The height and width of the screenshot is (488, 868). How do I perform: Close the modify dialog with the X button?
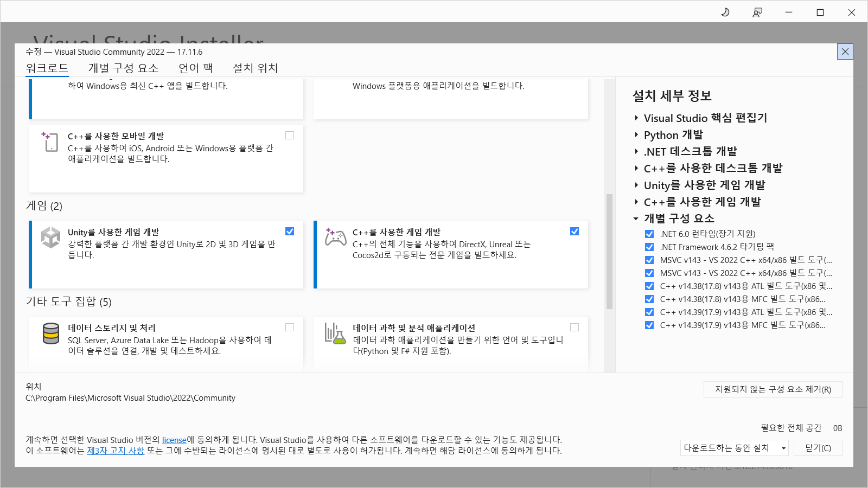pos(845,52)
